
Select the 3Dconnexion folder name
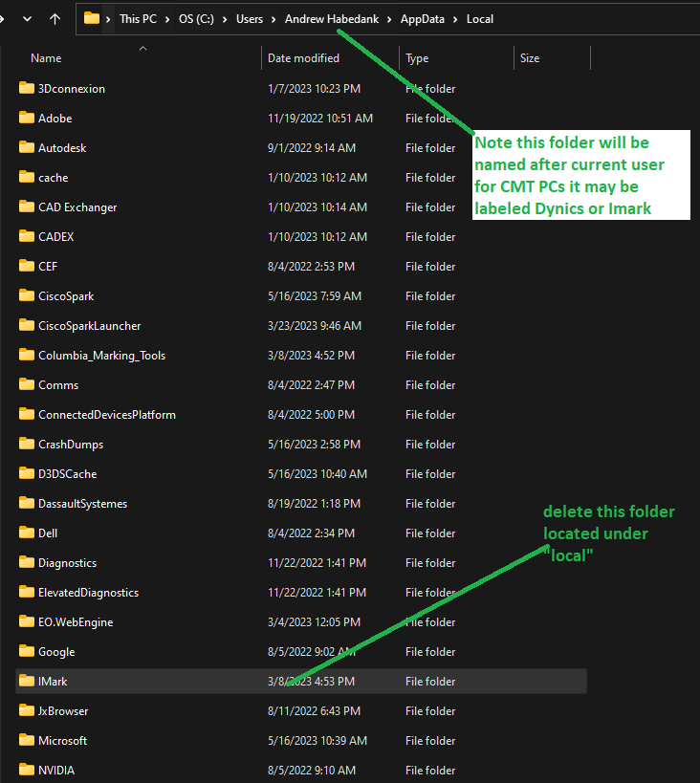tap(72, 89)
